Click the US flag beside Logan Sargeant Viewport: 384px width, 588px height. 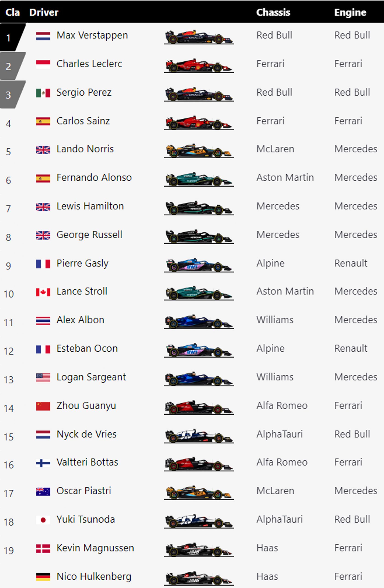pyautogui.click(x=43, y=378)
